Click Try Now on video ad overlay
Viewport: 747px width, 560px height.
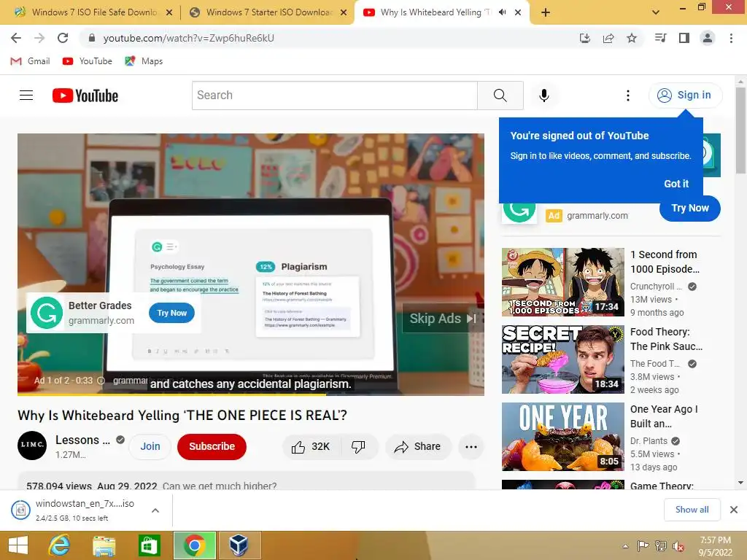(x=172, y=313)
